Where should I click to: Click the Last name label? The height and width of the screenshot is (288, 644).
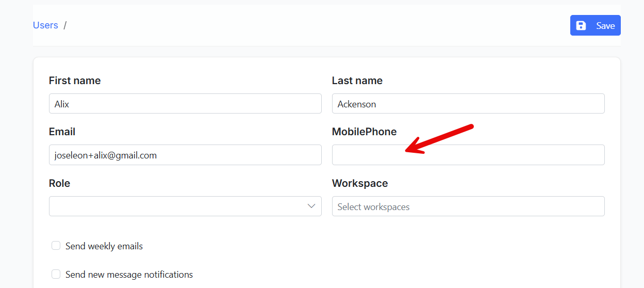point(357,81)
